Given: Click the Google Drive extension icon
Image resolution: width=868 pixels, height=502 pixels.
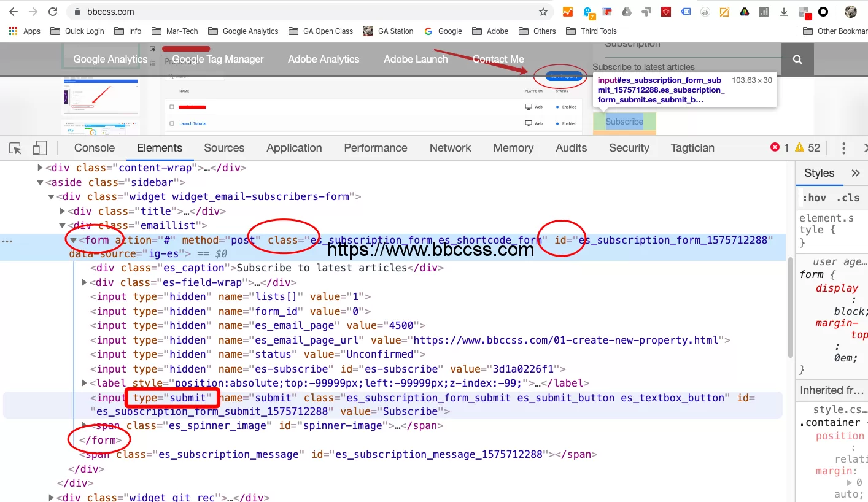Looking at the screenshot, I should click(626, 12).
